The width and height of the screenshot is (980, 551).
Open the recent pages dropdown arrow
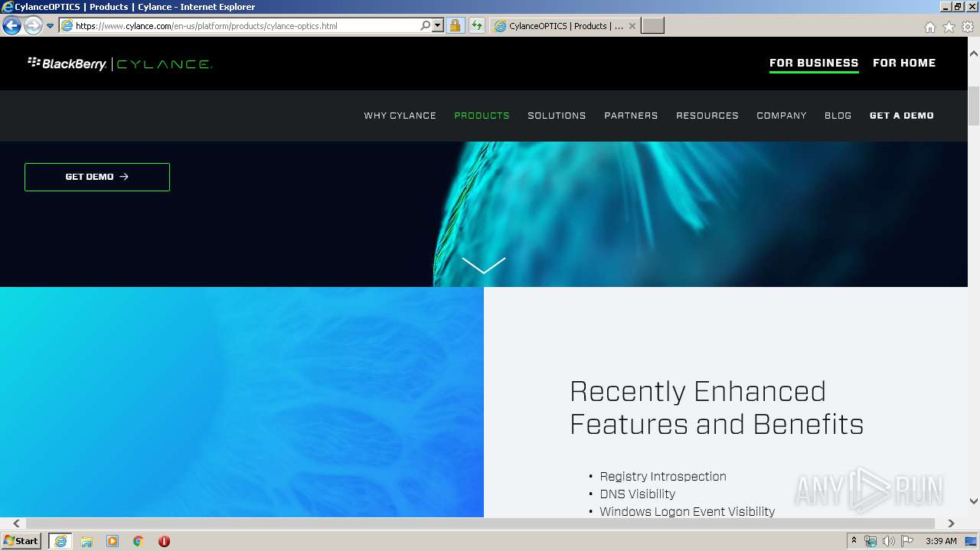(x=51, y=26)
